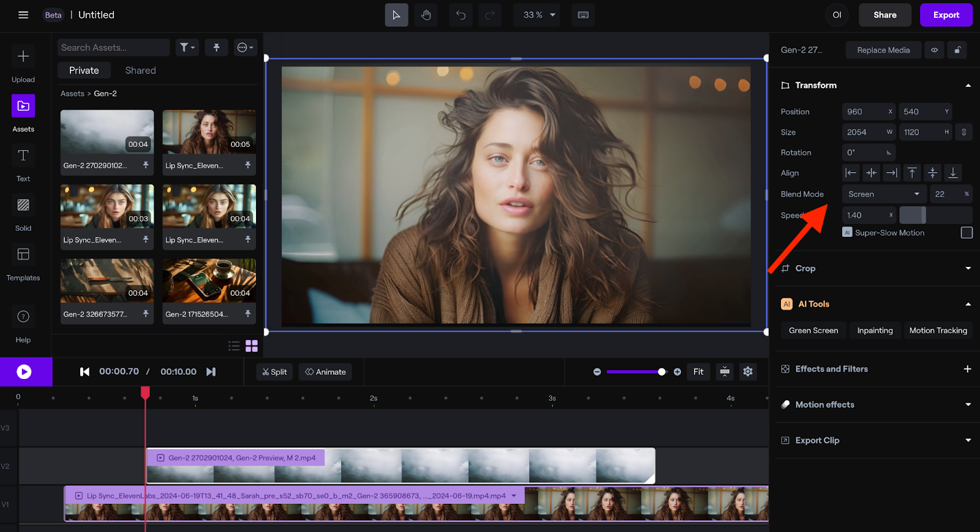
Task: Click the Export button
Action: click(946, 15)
